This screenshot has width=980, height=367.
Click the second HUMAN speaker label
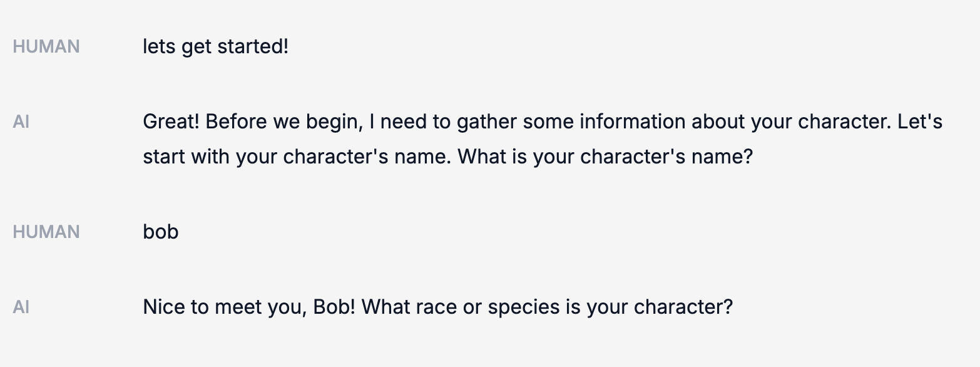click(x=46, y=232)
